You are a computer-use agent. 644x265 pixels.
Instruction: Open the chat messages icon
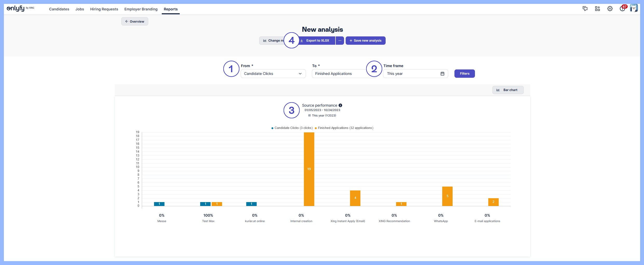pos(585,9)
